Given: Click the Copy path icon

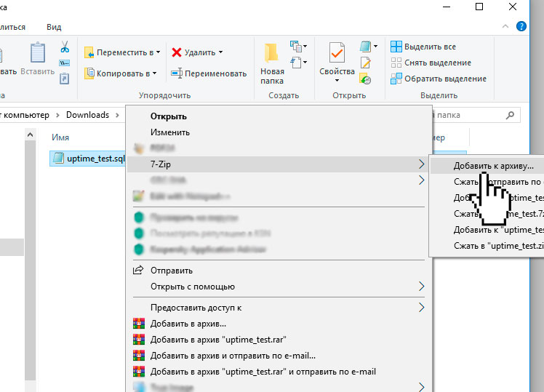Looking at the screenshot, I should point(65,63).
